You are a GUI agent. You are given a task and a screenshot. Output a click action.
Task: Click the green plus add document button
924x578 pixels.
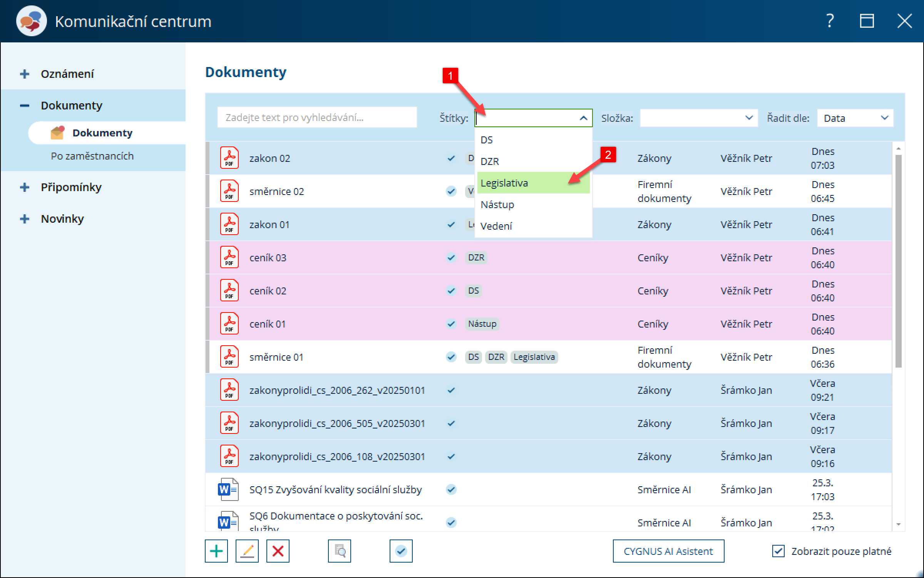click(x=216, y=551)
